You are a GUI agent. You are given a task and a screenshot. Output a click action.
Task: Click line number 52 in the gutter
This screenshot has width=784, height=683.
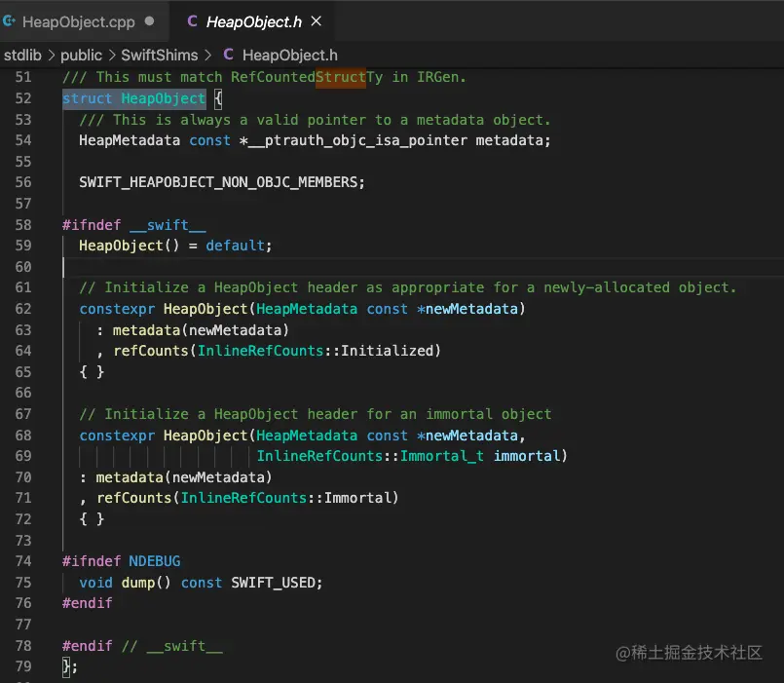click(23, 98)
